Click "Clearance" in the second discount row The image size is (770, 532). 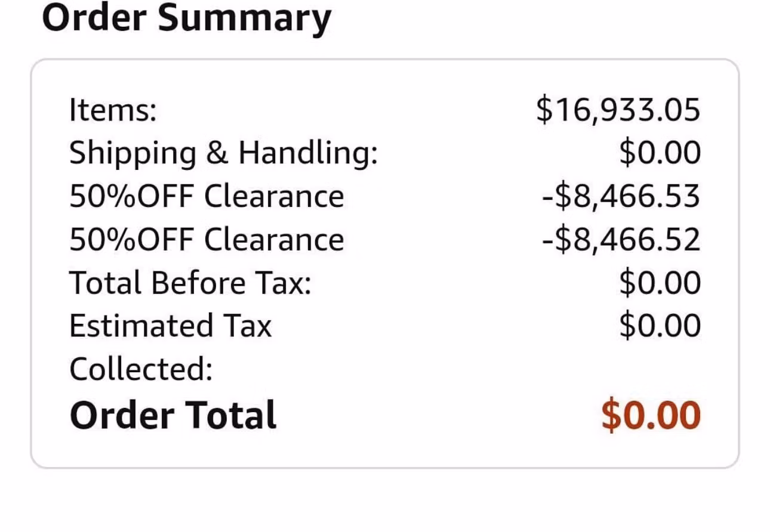pos(274,240)
